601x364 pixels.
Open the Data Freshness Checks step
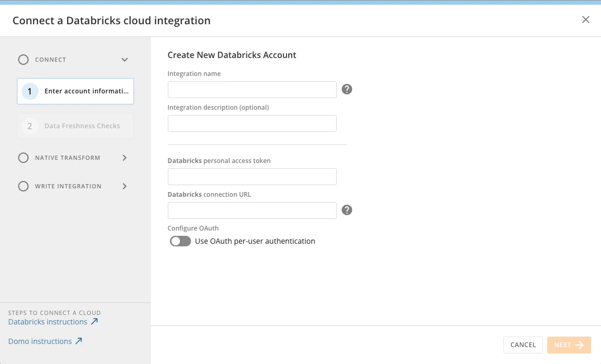(75, 126)
